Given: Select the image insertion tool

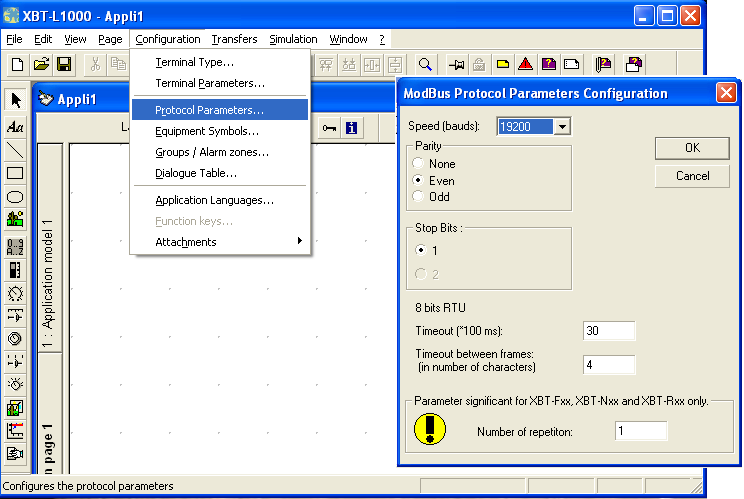Looking at the screenshot, I should pyautogui.click(x=15, y=220).
